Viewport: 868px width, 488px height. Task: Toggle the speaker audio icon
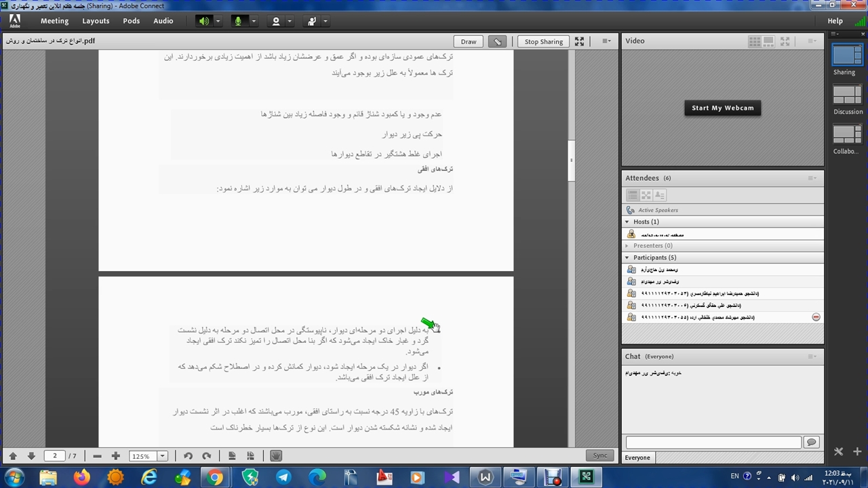pyautogui.click(x=204, y=21)
